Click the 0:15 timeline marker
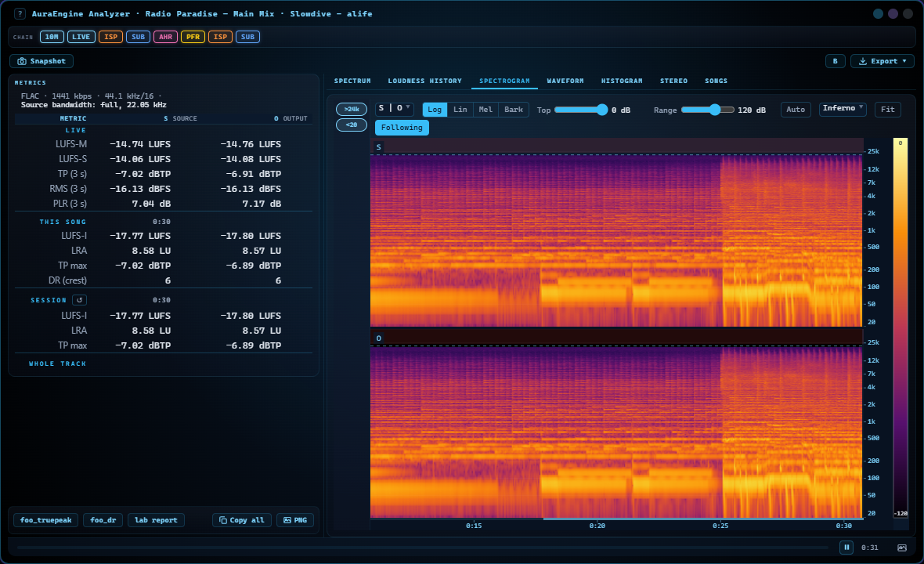This screenshot has height=564, width=924. [474, 526]
